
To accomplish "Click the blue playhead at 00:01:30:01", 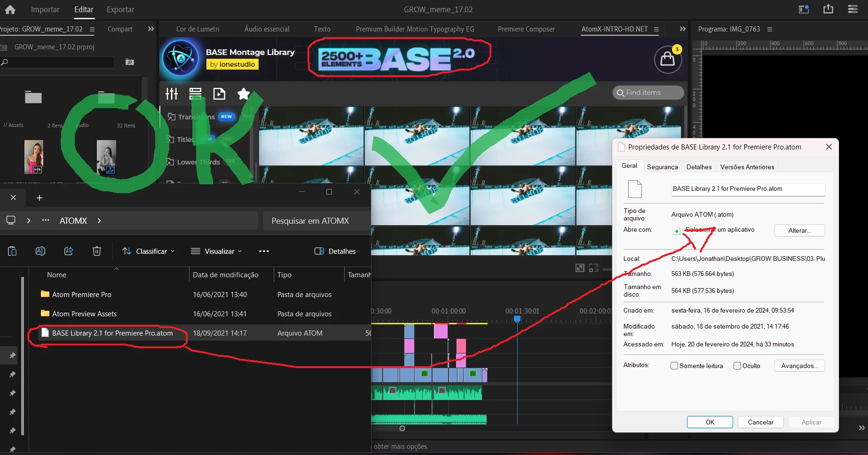I will (x=517, y=319).
